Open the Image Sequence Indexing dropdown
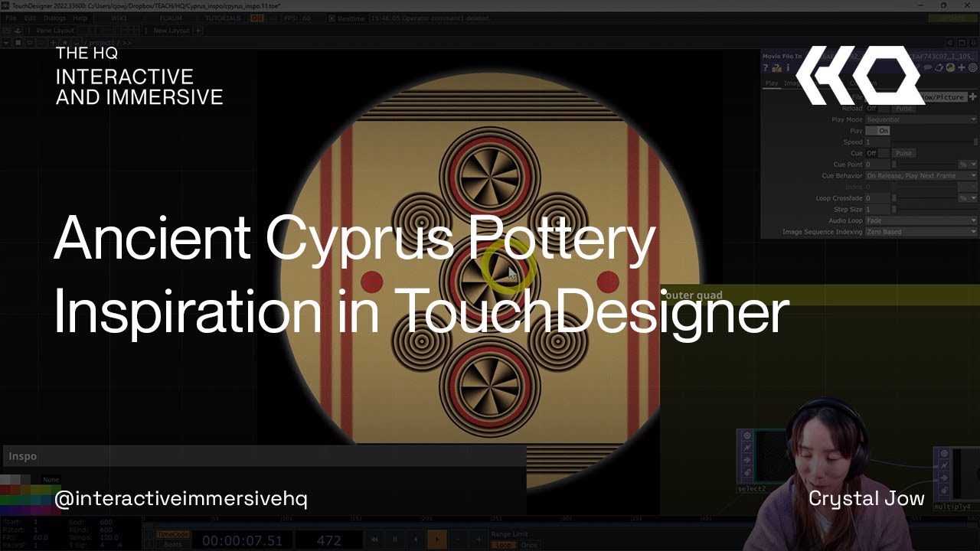The width and height of the screenshot is (980, 551). (x=921, y=232)
